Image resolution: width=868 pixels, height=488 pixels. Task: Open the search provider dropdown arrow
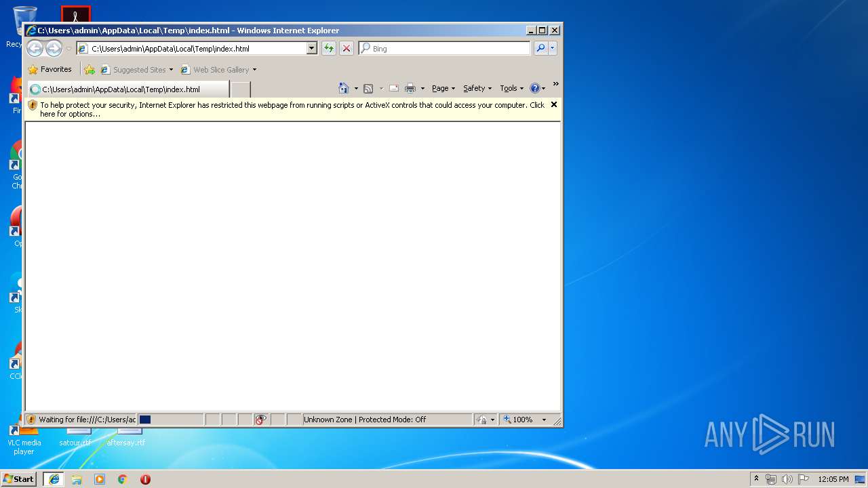[x=553, y=48]
